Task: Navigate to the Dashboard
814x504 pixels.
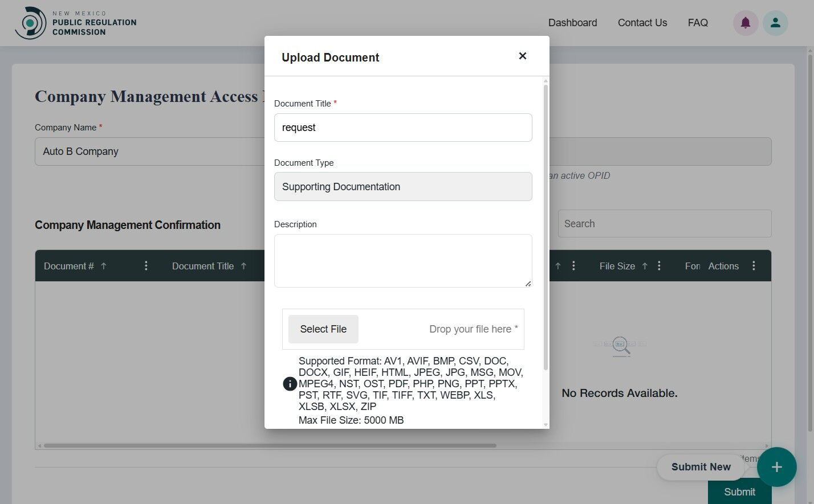Action: pyautogui.click(x=572, y=23)
